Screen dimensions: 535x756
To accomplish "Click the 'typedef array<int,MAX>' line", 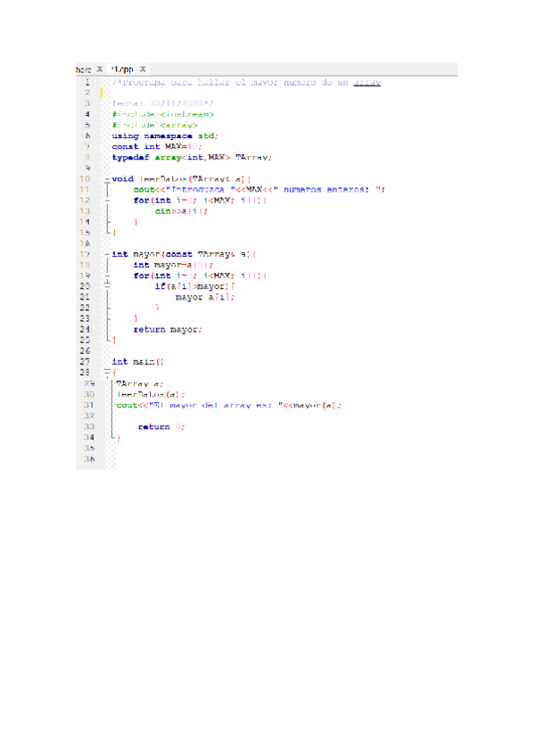I will (191, 157).
